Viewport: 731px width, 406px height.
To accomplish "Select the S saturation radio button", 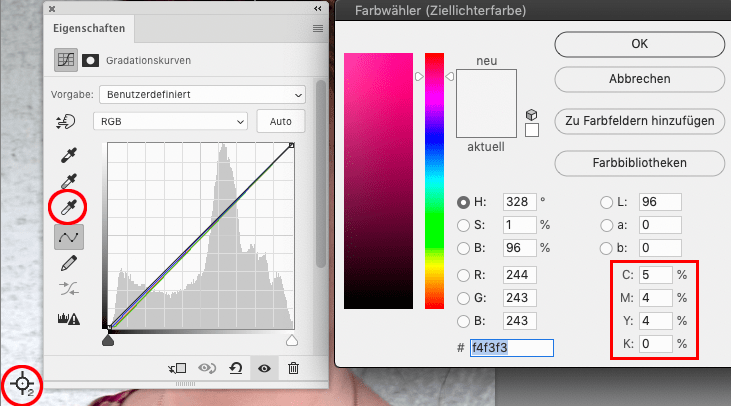I will point(464,224).
